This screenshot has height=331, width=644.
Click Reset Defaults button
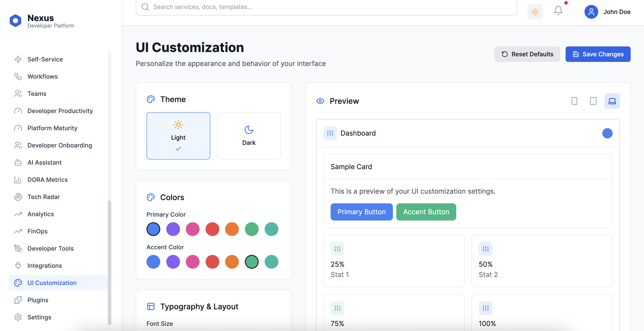coord(527,54)
